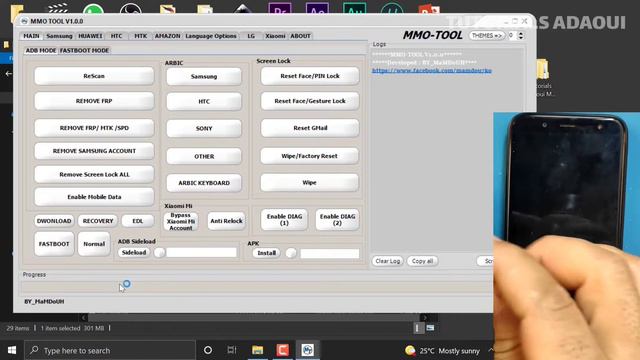Viewport: 640px width, 360px height.
Task: Click REMOVE FRP/ MTK /SPD button
Action: click(x=94, y=128)
